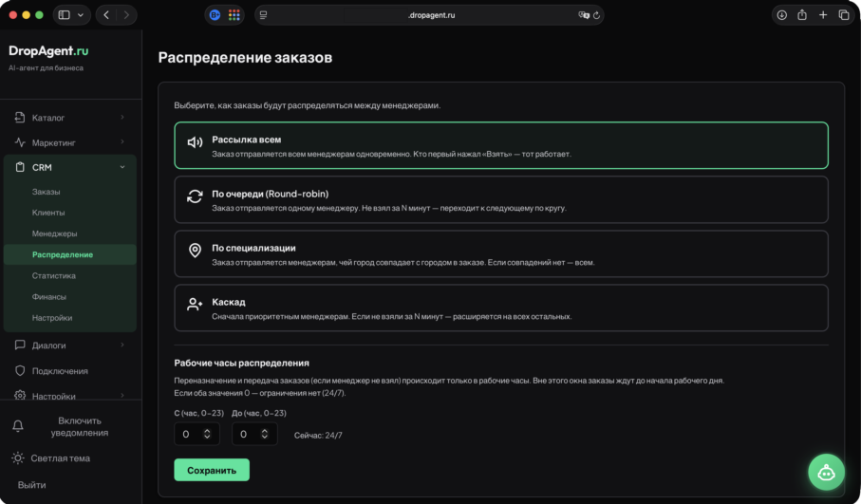Go to the Статистика menu item
Screen dimensions: 861x504
pos(53,275)
